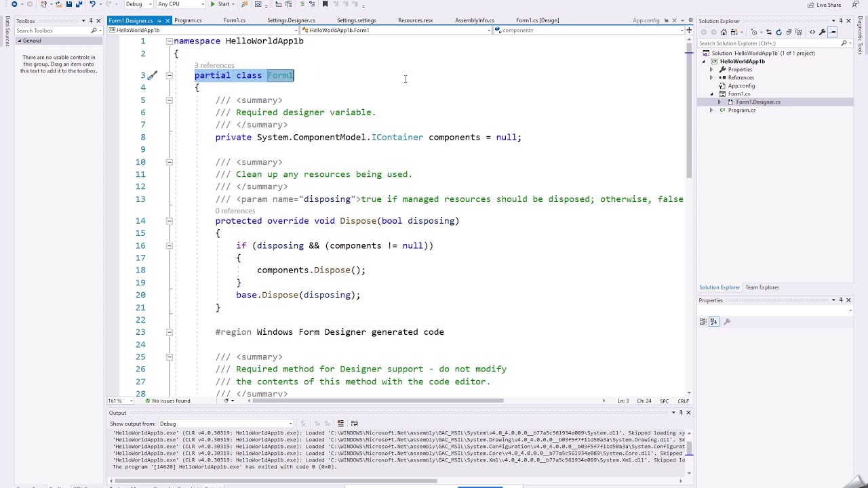Click the New Project toolbar icon

(x=44, y=4)
